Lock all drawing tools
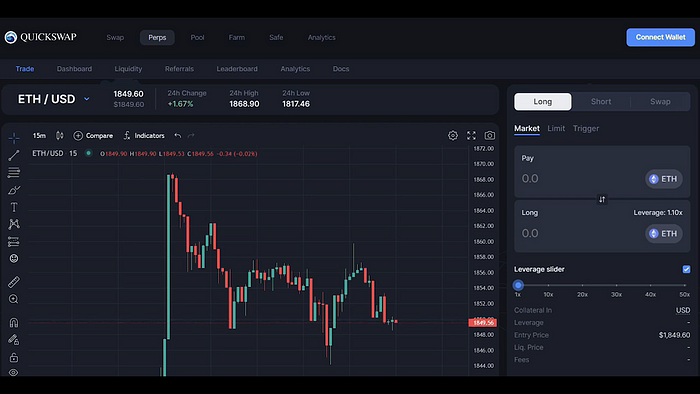The image size is (700, 394). [x=14, y=357]
